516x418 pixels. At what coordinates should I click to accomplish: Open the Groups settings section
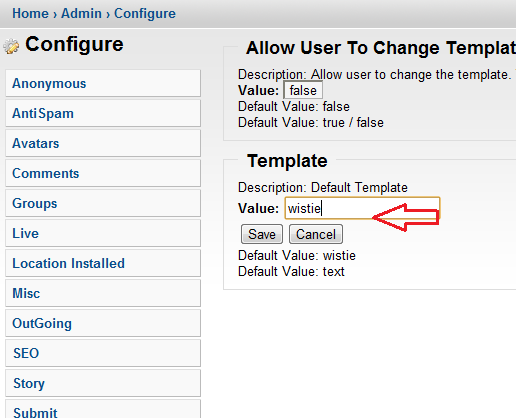[103, 203]
